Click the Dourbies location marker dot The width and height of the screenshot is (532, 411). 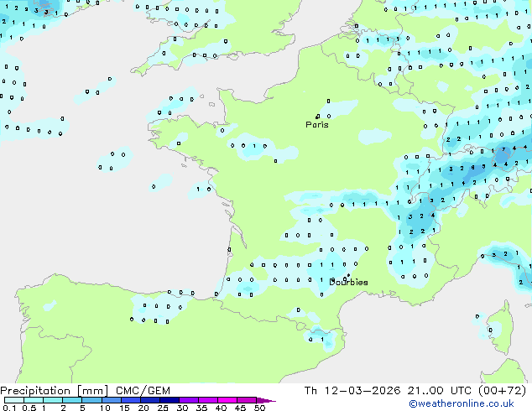[348, 275]
